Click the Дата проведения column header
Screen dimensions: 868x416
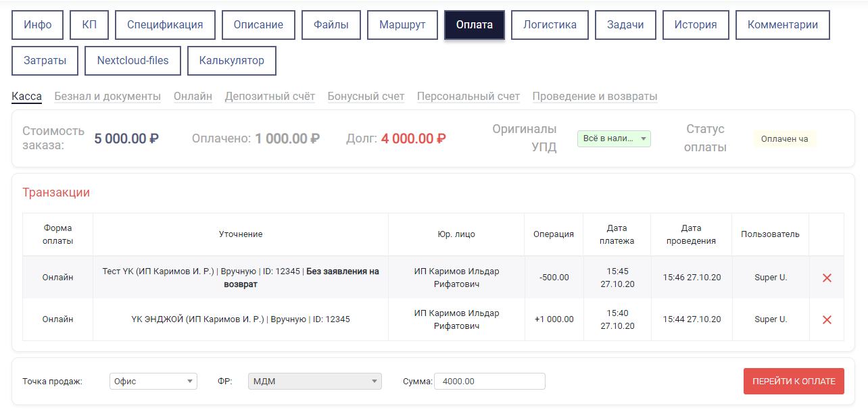click(x=691, y=234)
